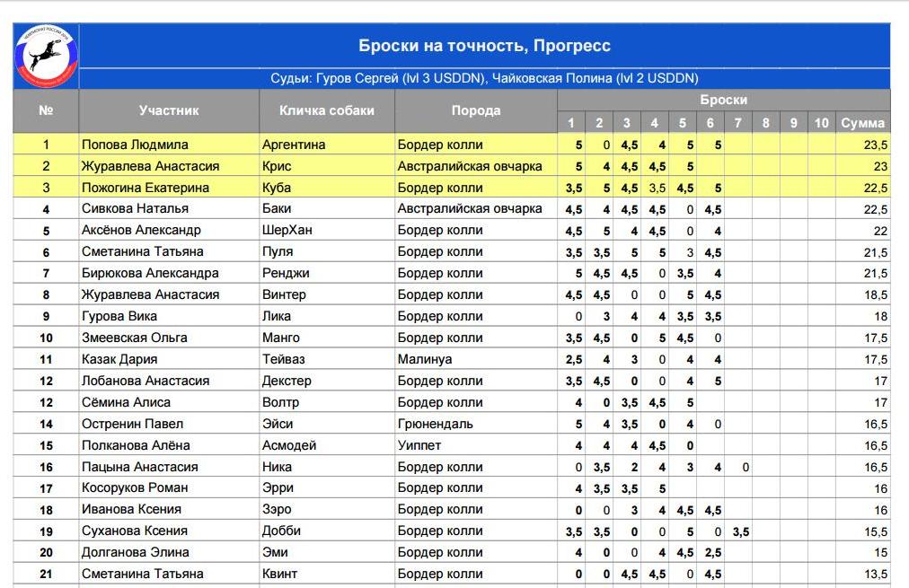This screenshot has height=588, width=909.
Task: Click the judges line 'Судьи: Гуров Сергей'
Action: [x=484, y=78]
